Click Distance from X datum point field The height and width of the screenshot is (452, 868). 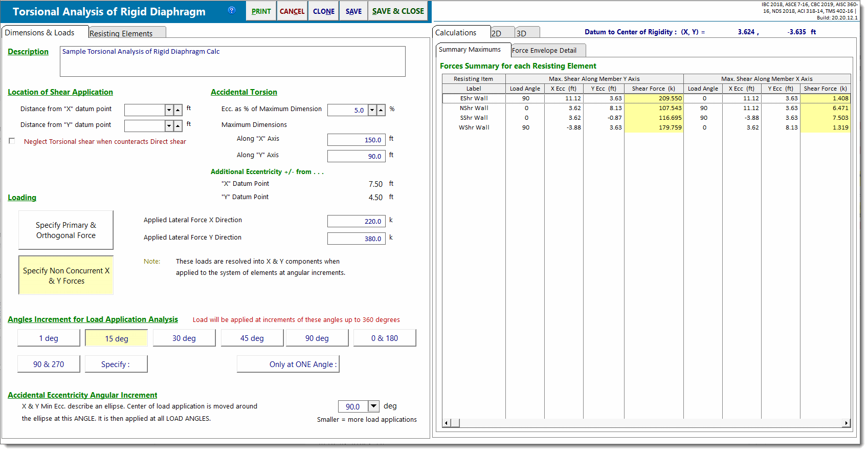[x=145, y=110]
